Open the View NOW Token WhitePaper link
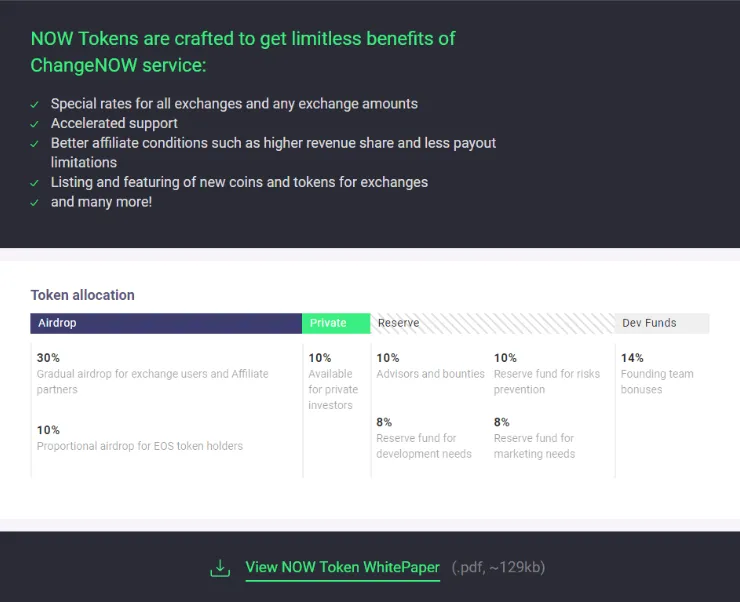Image resolution: width=740 pixels, height=602 pixels. click(x=343, y=567)
